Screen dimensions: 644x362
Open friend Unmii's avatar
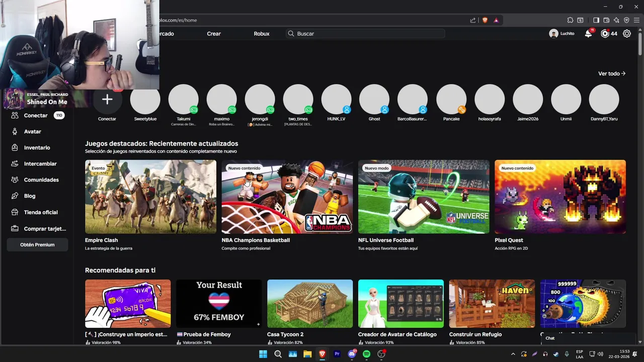566,99
